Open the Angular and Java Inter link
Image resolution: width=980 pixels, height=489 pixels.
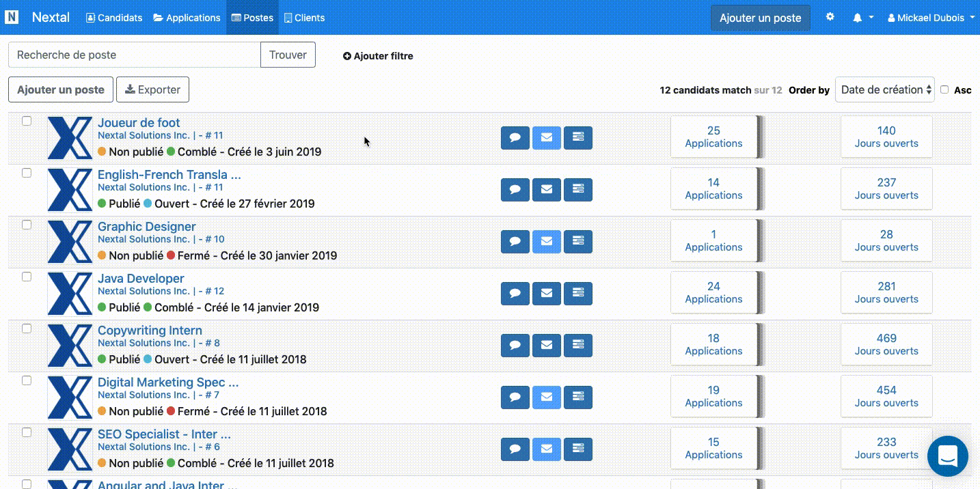tap(167, 485)
